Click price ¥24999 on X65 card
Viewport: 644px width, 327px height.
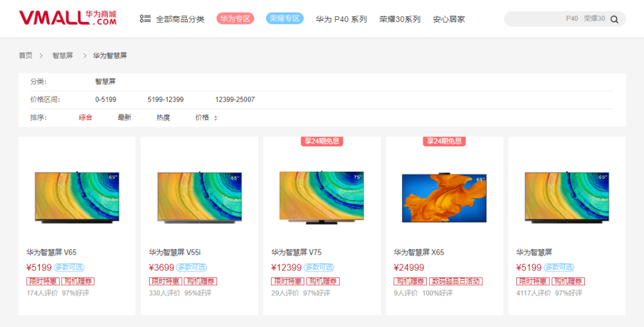pyautogui.click(x=409, y=267)
